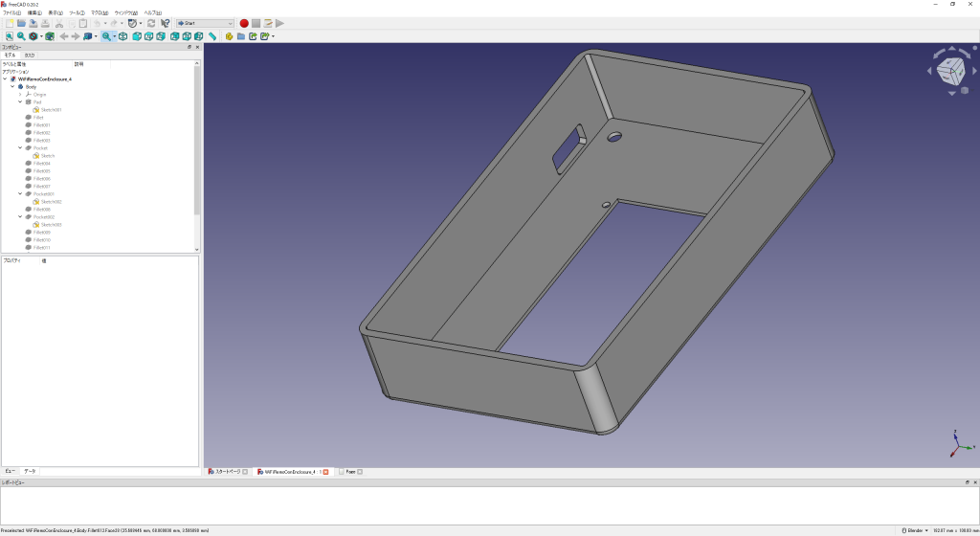
Task: Click the navigation cube in the viewport
Action: click(x=950, y=69)
